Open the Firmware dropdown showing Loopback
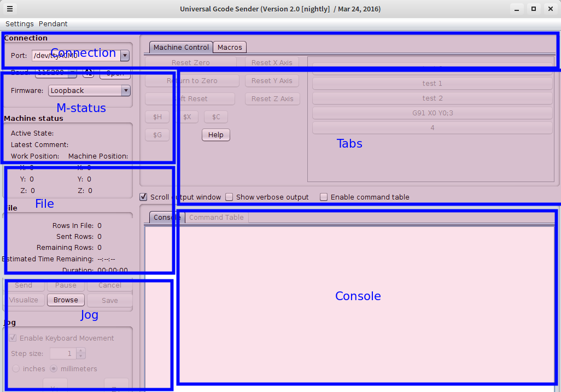The height and width of the screenshot is (392, 561). pyautogui.click(x=89, y=91)
